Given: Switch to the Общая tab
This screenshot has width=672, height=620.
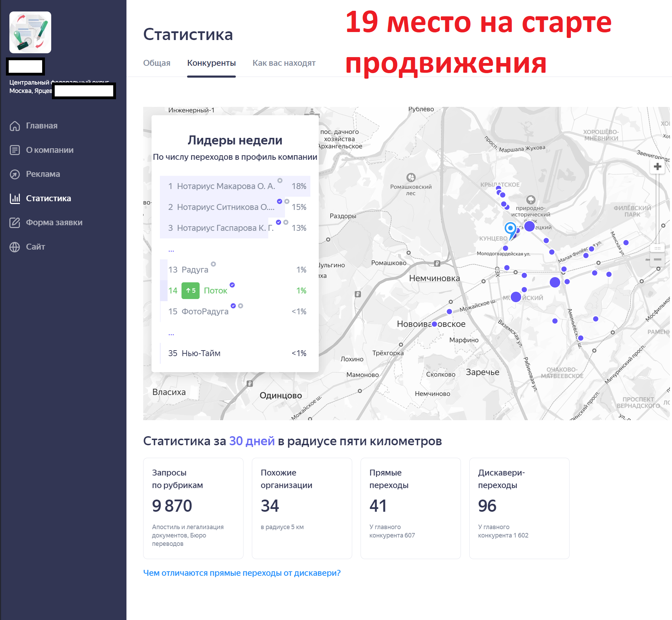Looking at the screenshot, I should (x=157, y=63).
